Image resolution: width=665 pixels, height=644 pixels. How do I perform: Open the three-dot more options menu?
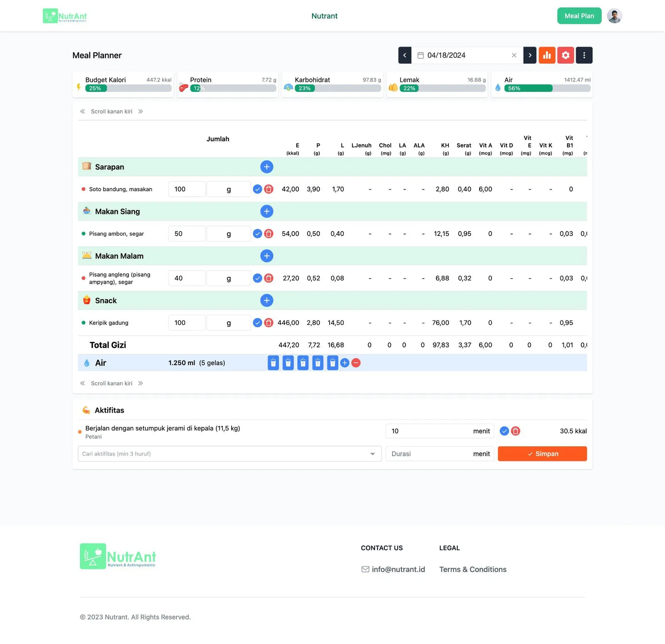584,55
